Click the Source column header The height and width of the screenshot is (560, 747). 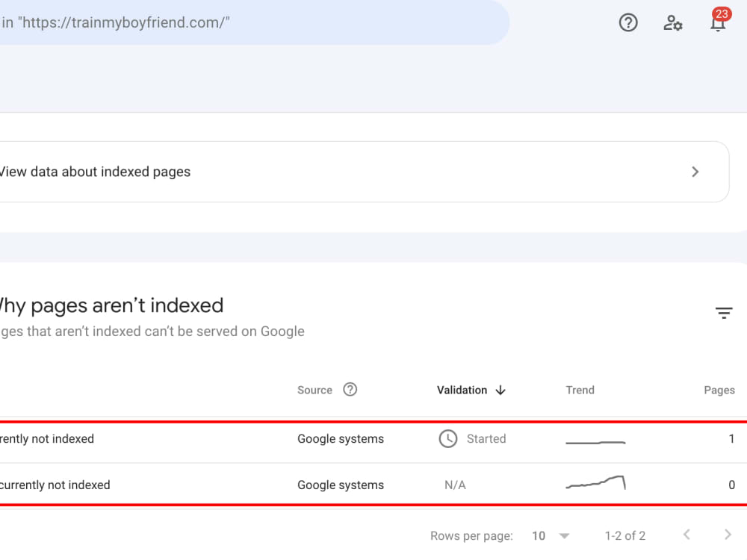316,390
